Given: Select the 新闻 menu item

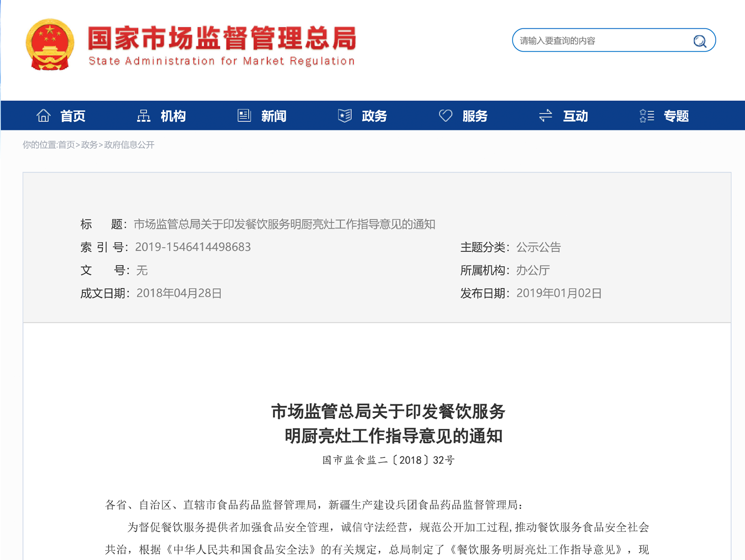Looking at the screenshot, I should [x=274, y=116].
